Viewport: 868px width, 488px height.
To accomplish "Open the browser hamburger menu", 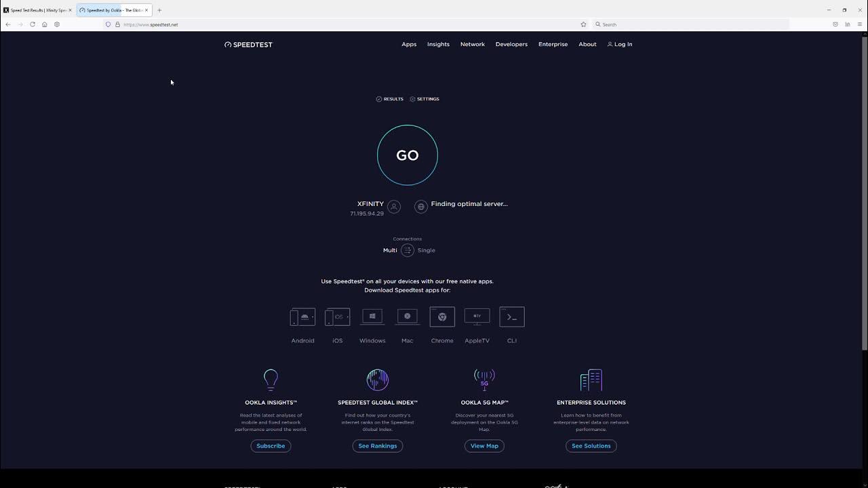I will pyautogui.click(x=860, y=24).
